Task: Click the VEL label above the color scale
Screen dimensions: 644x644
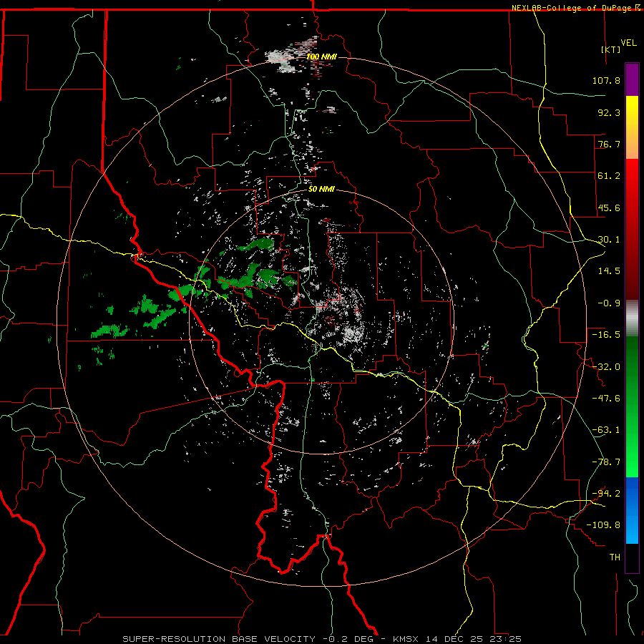Action: (x=628, y=43)
